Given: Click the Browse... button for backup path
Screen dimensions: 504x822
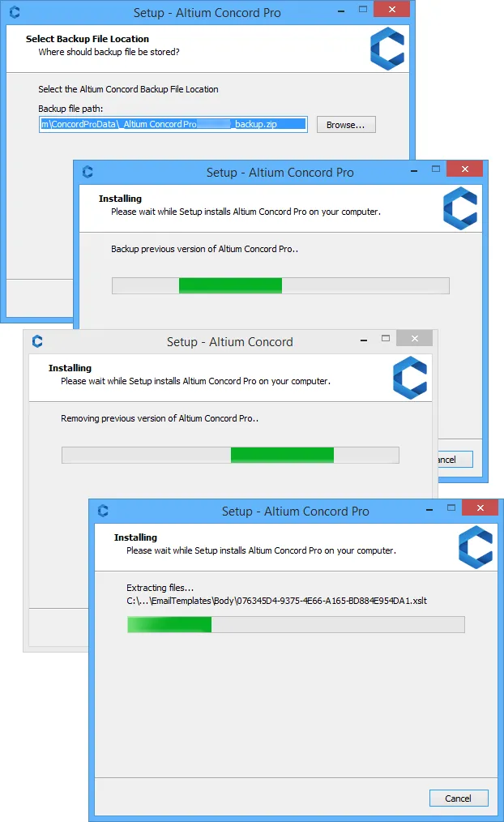Looking at the screenshot, I should point(346,125).
